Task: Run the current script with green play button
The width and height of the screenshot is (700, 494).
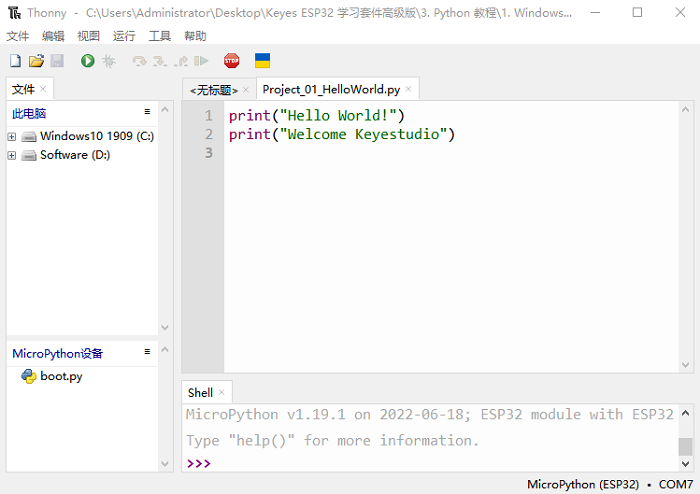Action: tap(88, 61)
